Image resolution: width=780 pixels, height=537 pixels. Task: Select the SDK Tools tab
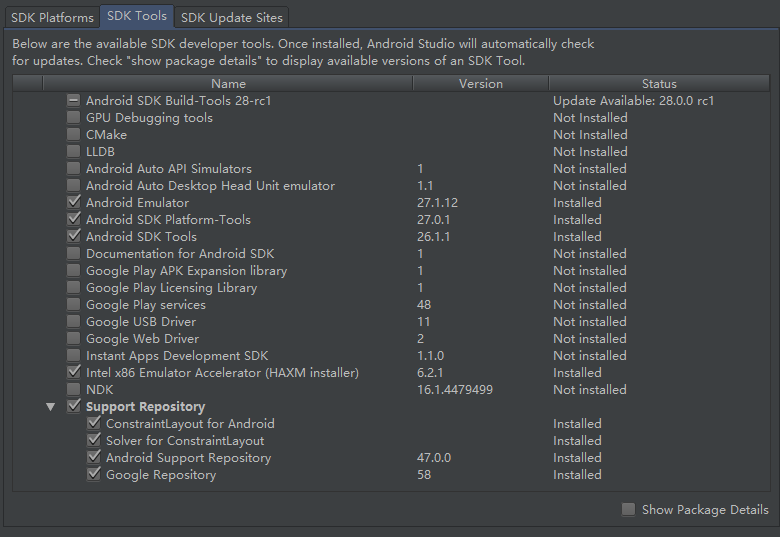pyautogui.click(x=137, y=16)
